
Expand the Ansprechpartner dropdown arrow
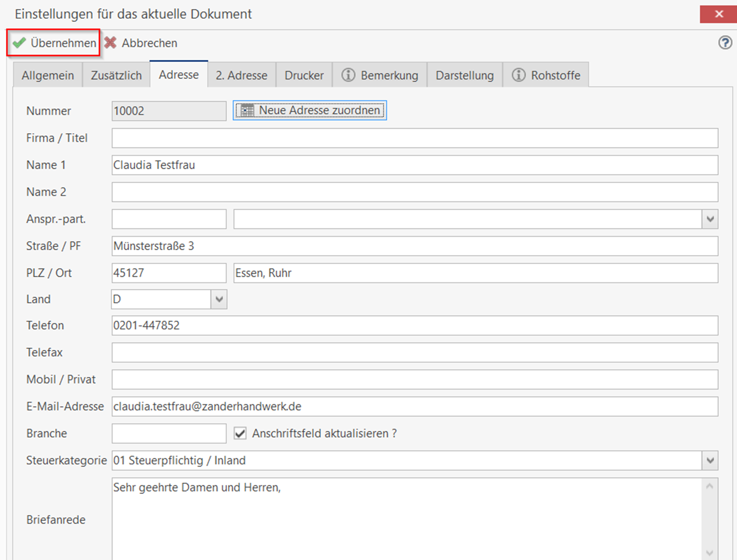[710, 219]
